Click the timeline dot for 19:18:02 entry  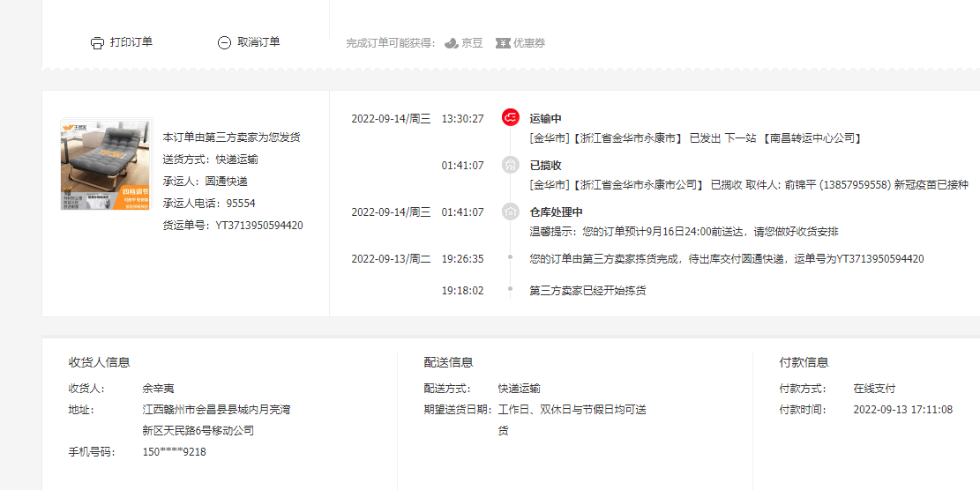(x=511, y=288)
